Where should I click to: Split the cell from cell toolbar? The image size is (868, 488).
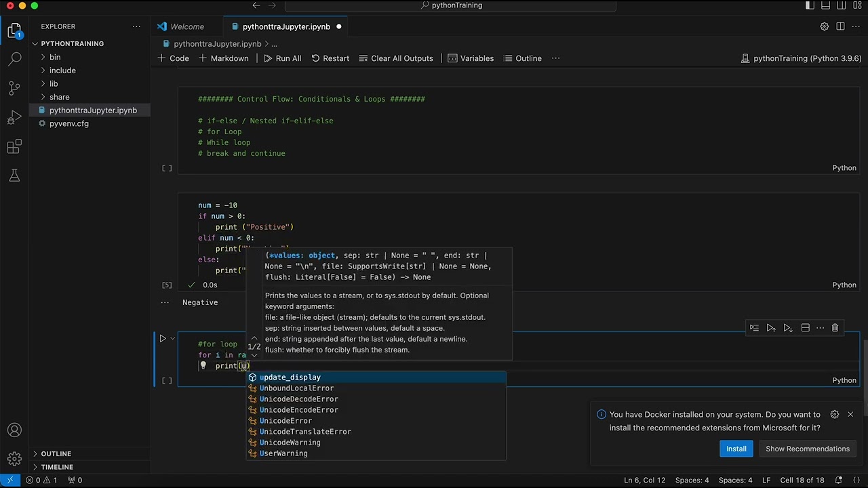tap(805, 328)
